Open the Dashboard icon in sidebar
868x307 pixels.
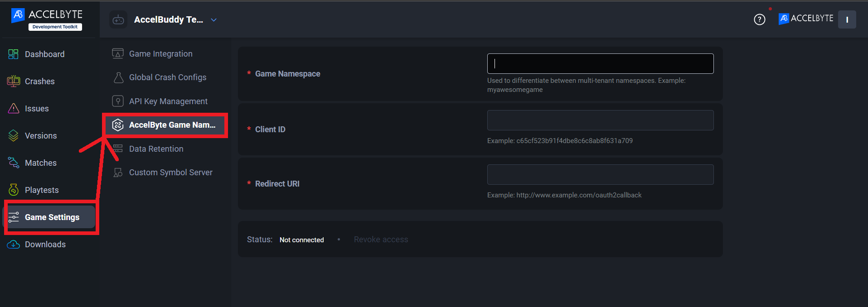pos(14,54)
